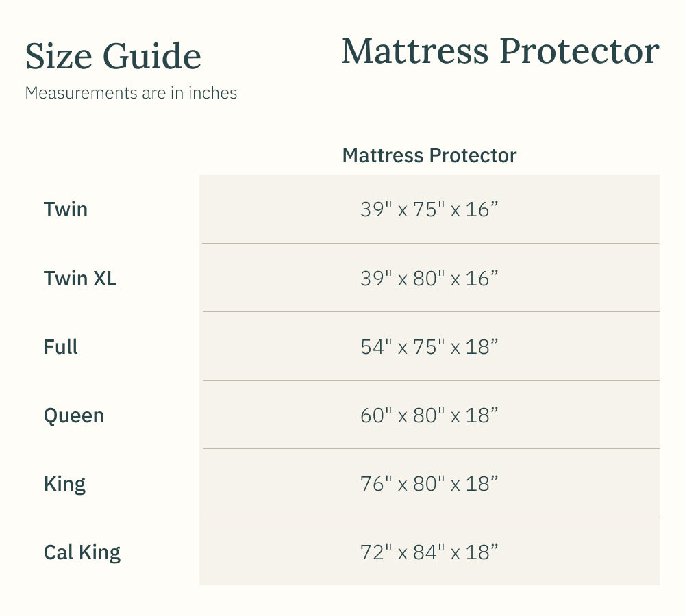This screenshot has height=616, width=685.
Task: Choose the Queen size label
Action: [74, 415]
